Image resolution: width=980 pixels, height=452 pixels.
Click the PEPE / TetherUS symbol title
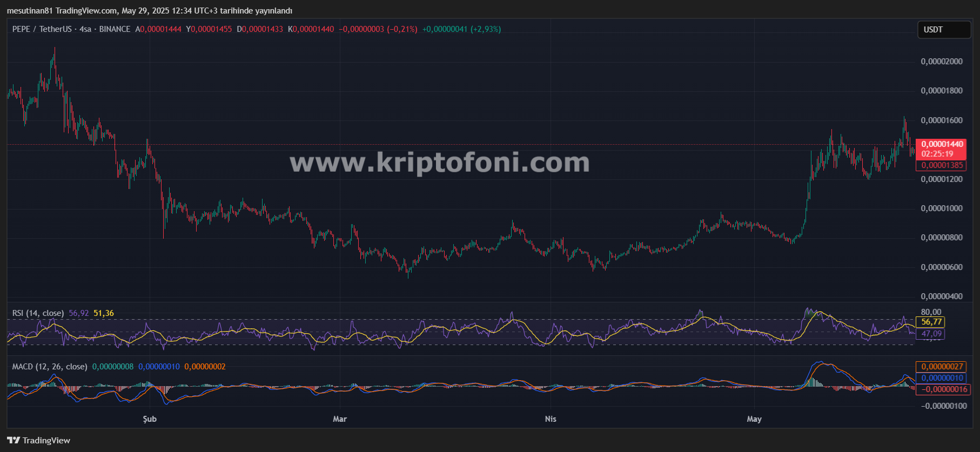click(x=42, y=29)
